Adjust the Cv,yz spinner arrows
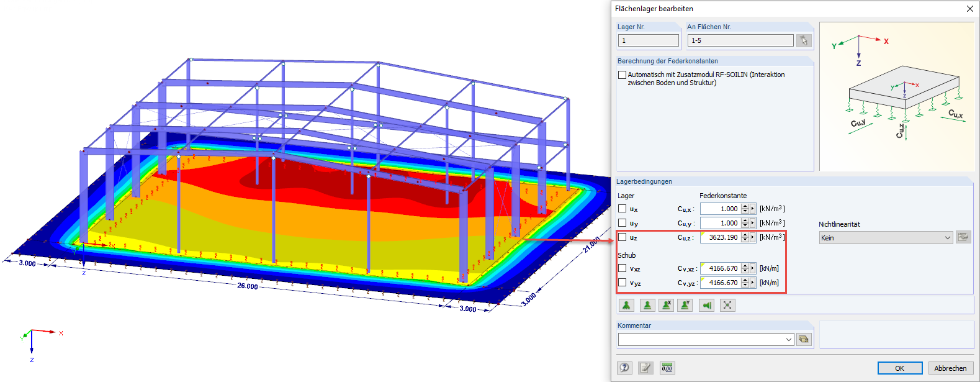The width and height of the screenshot is (980, 382). (x=745, y=283)
